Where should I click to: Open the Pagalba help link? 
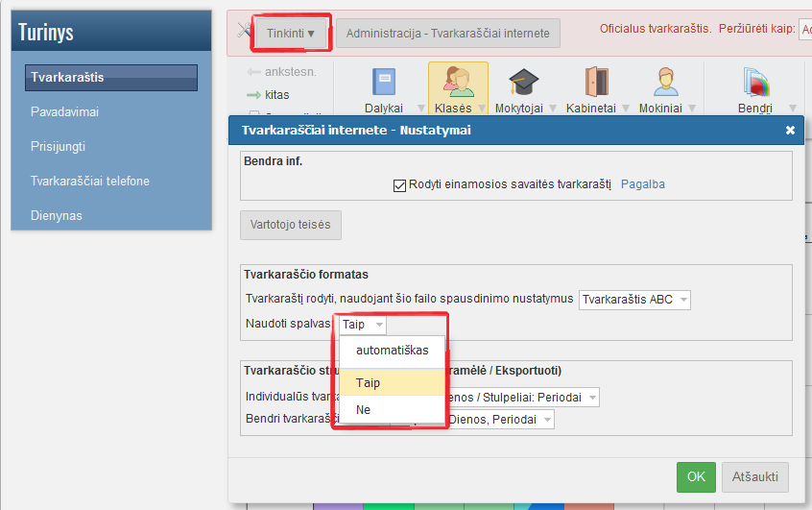tap(643, 184)
